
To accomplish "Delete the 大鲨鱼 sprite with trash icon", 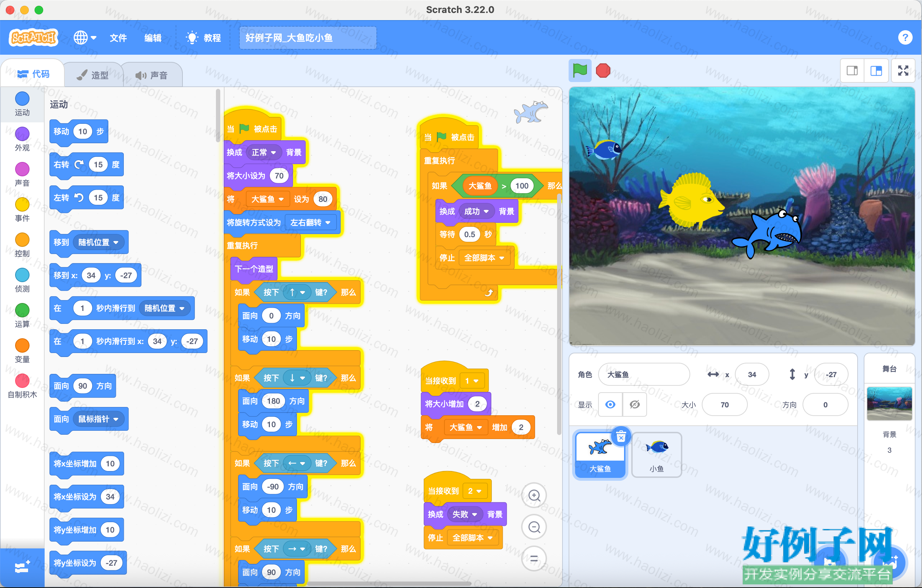I will tap(621, 437).
